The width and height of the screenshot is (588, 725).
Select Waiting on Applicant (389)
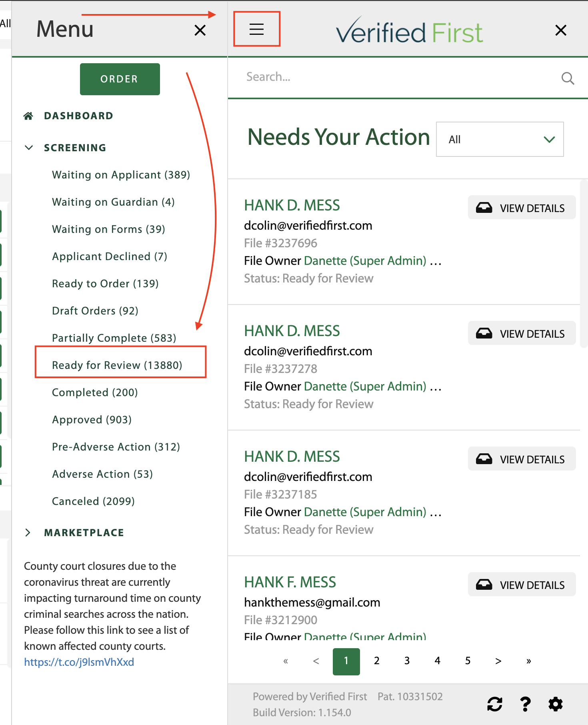pos(121,175)
